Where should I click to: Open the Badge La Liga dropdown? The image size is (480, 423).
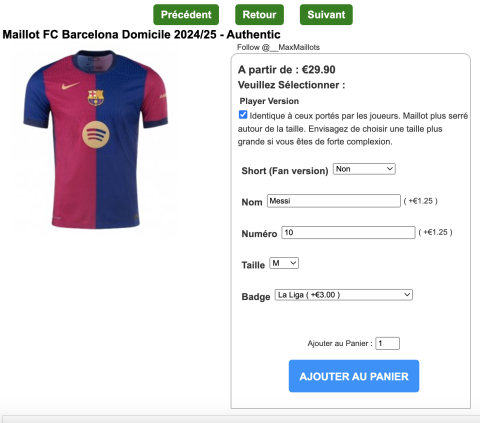pyautogui.click(x=344, y=295)
